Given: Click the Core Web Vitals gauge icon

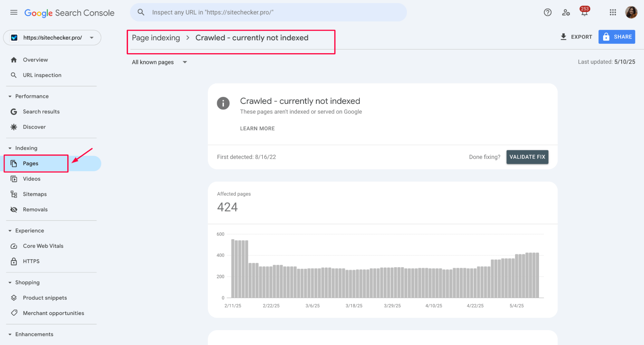Looking at the screenshot, I should 14,246.
